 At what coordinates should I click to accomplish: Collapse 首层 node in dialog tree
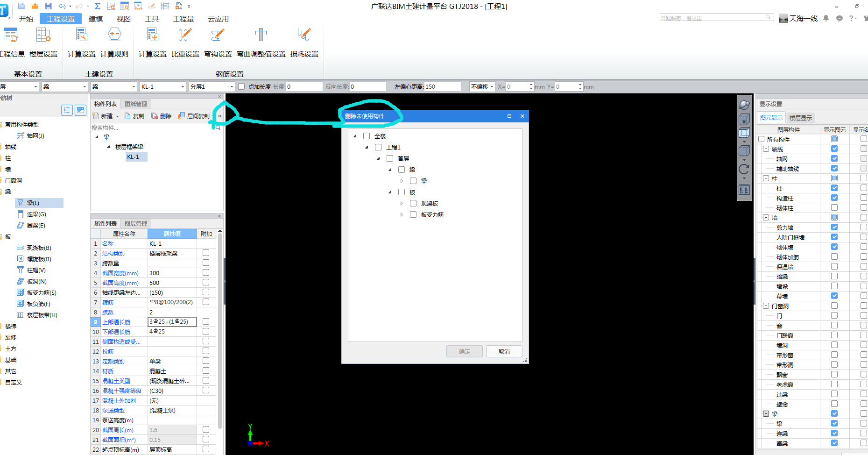(x=378, y=158)
